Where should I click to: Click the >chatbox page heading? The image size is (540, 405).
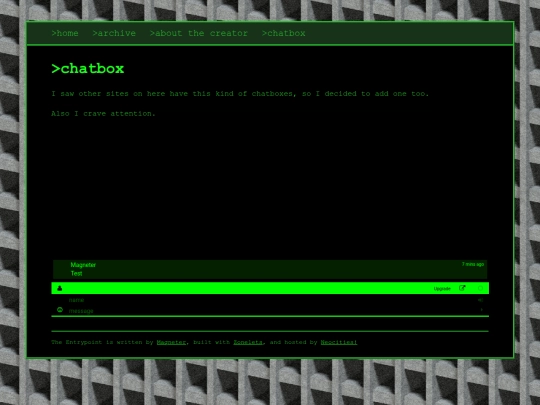point(87,69)
